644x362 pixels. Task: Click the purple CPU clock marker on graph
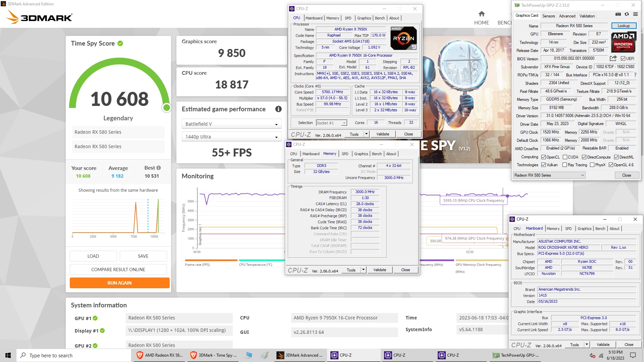(x=507, y=196)
